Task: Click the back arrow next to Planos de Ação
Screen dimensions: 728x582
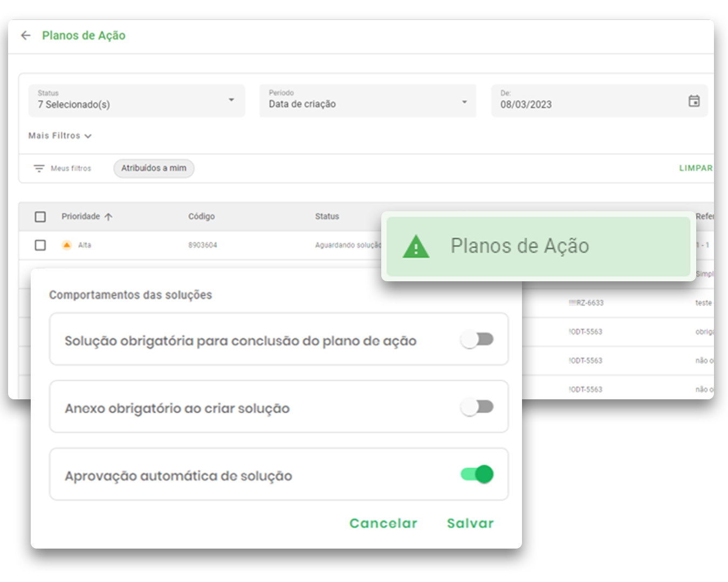Action: click(26, 35)
